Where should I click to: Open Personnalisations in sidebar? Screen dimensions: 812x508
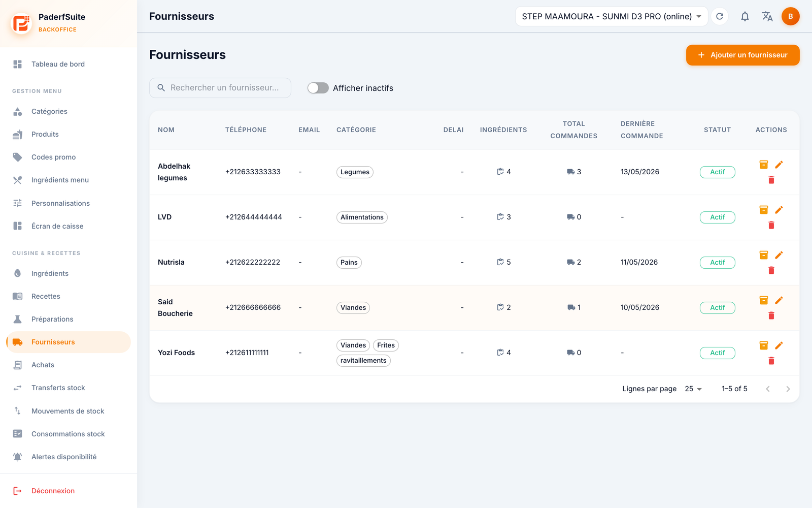69,203
